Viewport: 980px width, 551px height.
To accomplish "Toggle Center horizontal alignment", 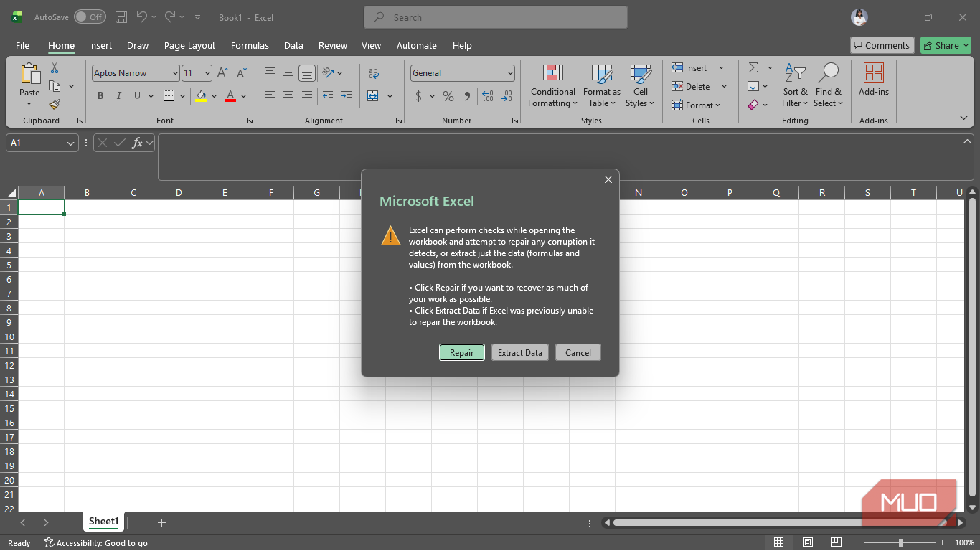I will click(288, 96).
